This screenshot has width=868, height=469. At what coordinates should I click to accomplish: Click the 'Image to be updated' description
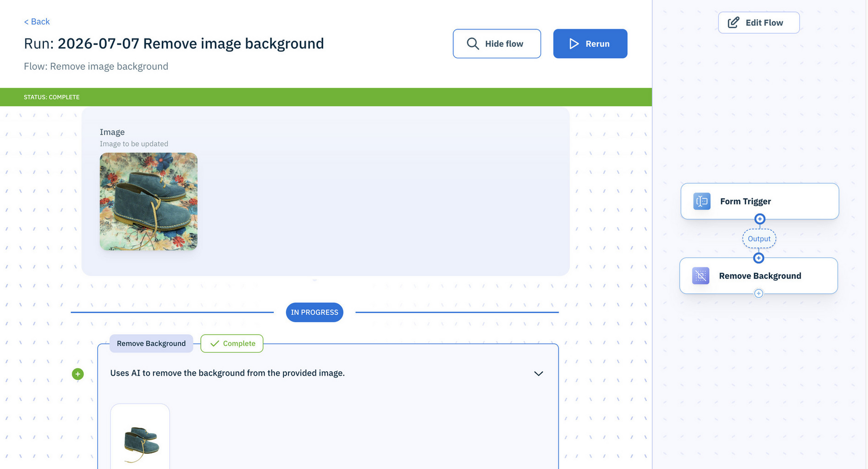tap(134, 144)
